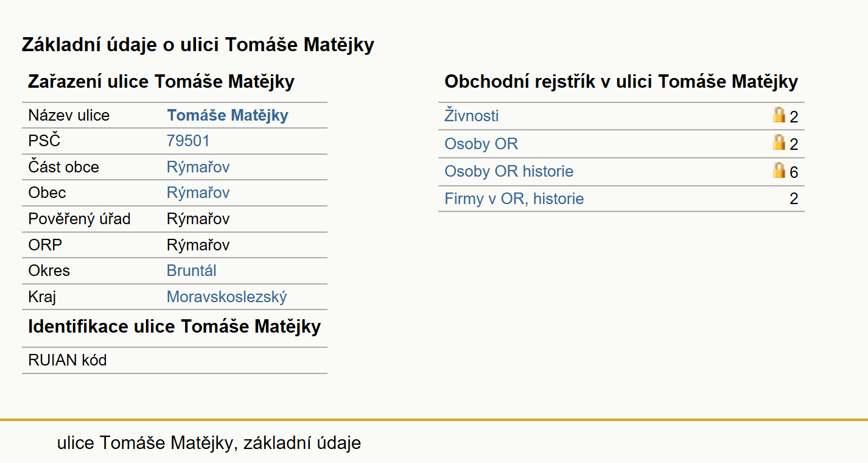Open the Bruntál district link

192,270
